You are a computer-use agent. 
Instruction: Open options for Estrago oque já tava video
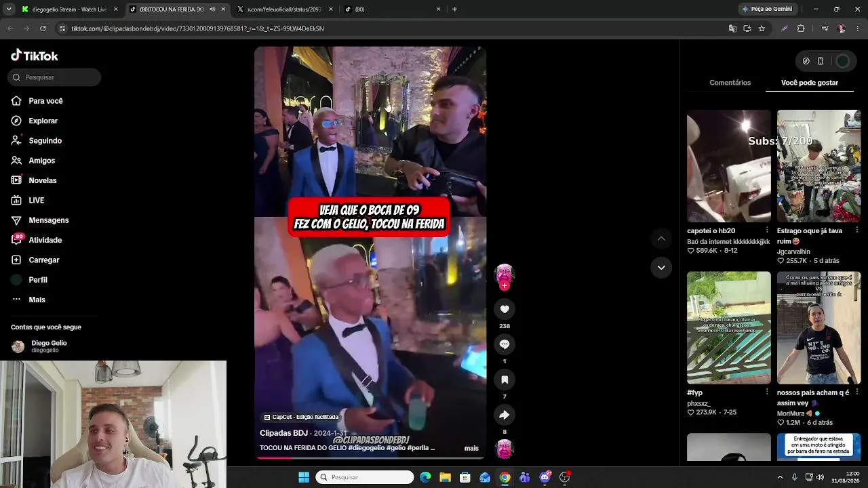coord(857,230)
